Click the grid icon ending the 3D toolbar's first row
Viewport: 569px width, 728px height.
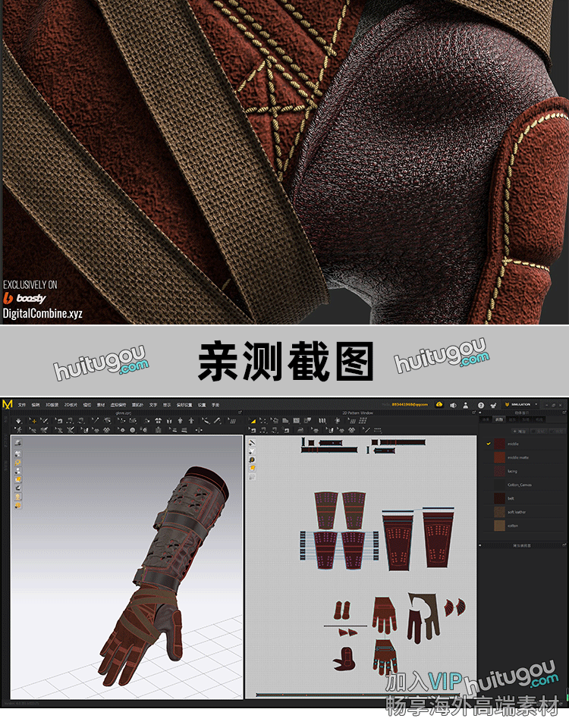click(232, 421)
